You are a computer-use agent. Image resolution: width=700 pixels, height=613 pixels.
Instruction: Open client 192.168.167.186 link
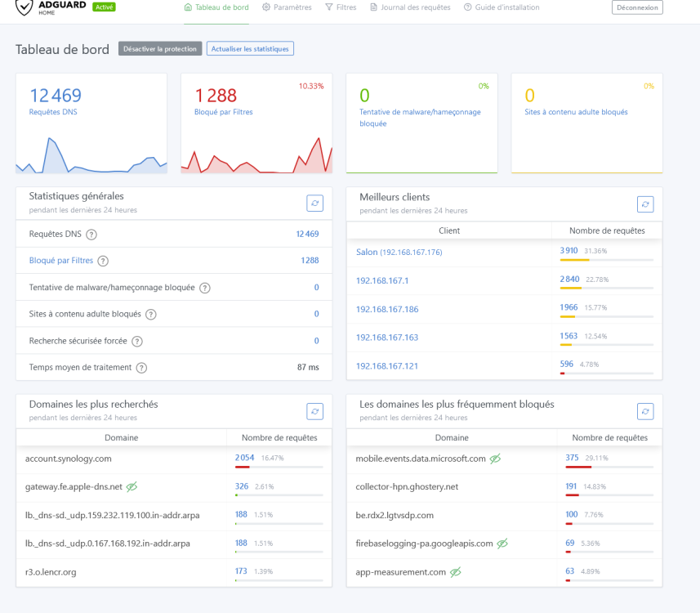(387, 309)
